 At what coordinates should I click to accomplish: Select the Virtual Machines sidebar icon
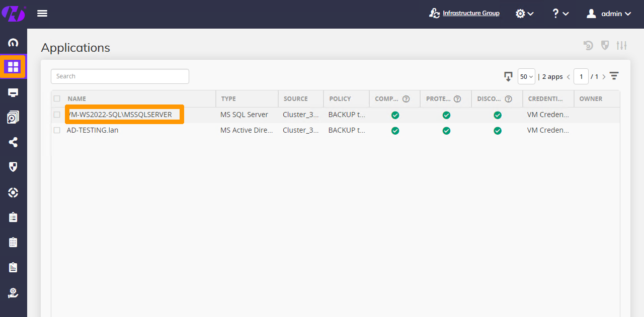point(14,92)
